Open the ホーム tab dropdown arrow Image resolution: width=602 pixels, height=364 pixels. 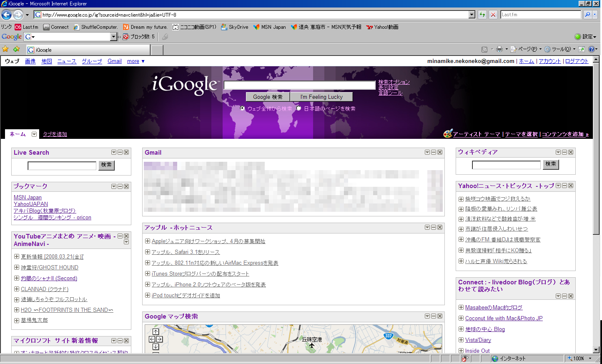pyautogui.click(x=34, y=134)
